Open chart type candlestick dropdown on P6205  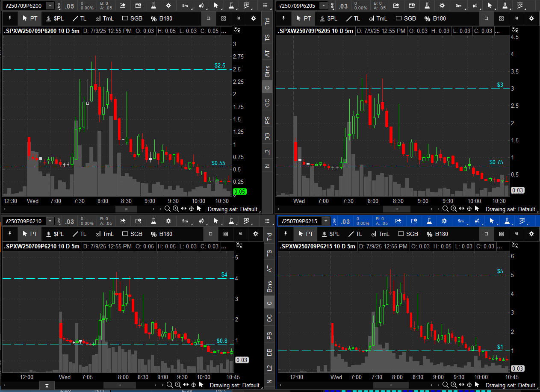click(x=475, y=6)
